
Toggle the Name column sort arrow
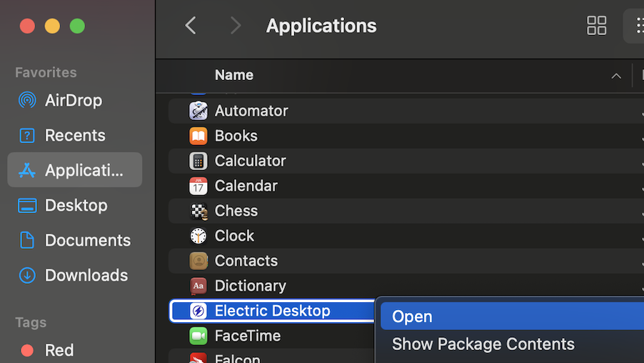[616, 76]
